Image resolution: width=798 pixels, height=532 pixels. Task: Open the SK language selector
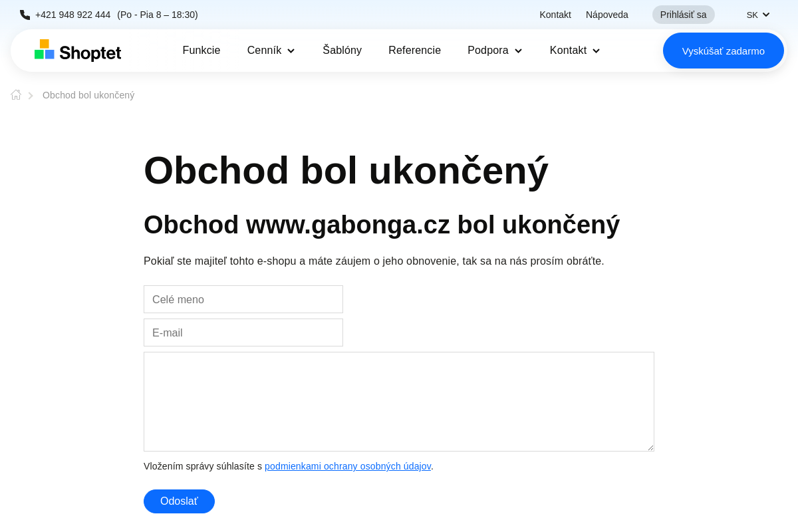coord(757,14)
